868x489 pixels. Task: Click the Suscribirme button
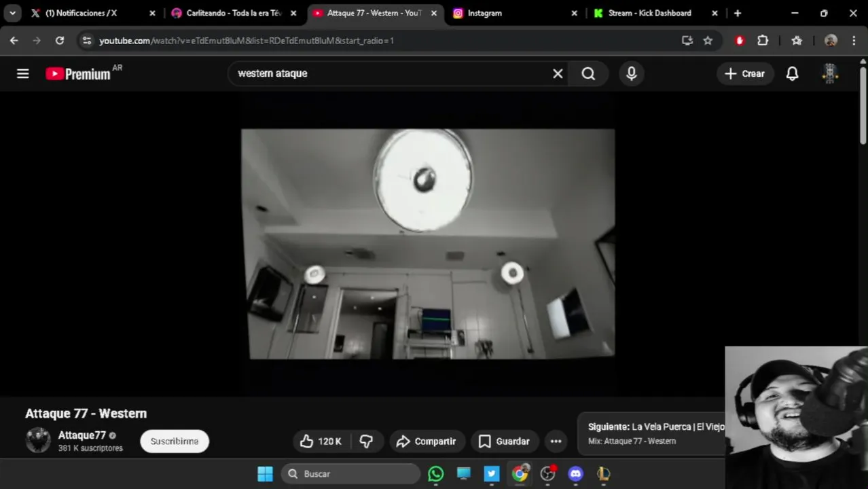175,441
